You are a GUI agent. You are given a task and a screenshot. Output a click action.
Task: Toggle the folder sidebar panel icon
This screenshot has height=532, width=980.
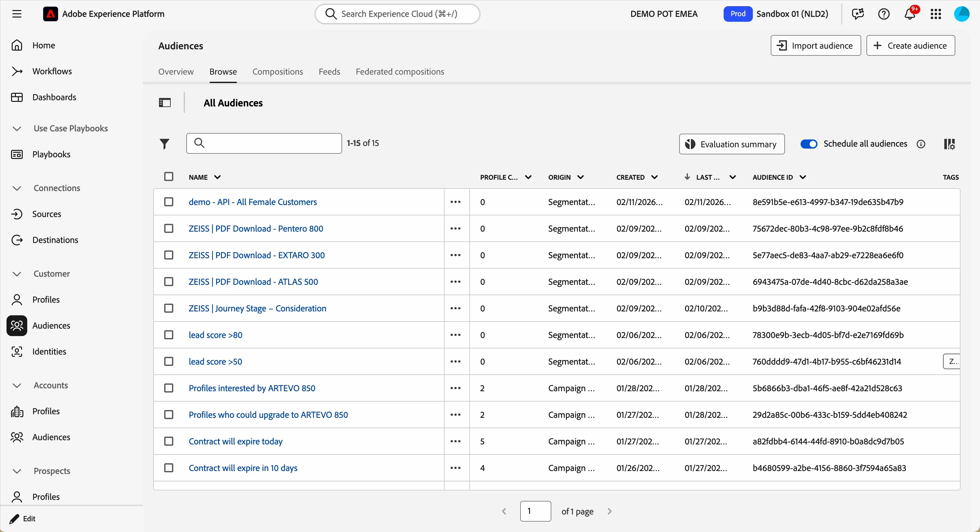[165, 103]
